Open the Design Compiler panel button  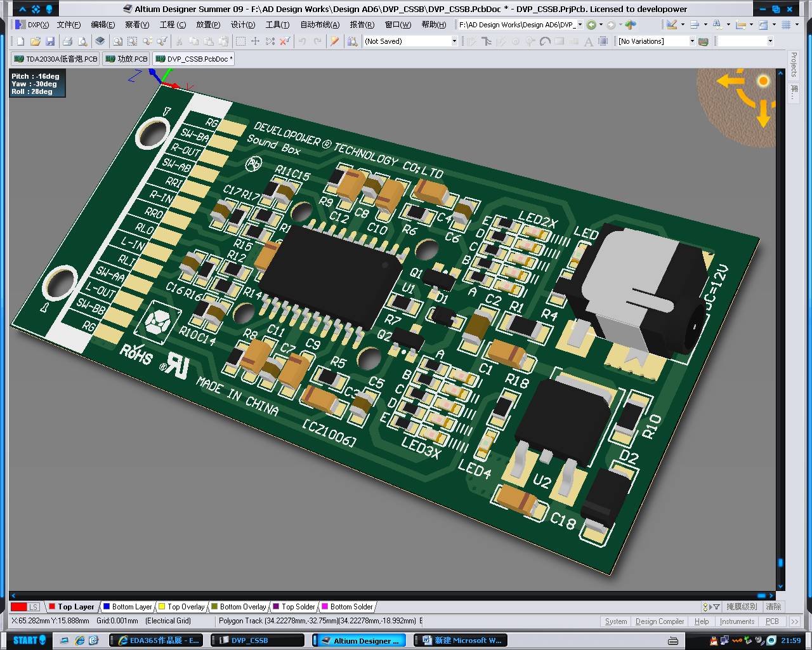point(660,622)
